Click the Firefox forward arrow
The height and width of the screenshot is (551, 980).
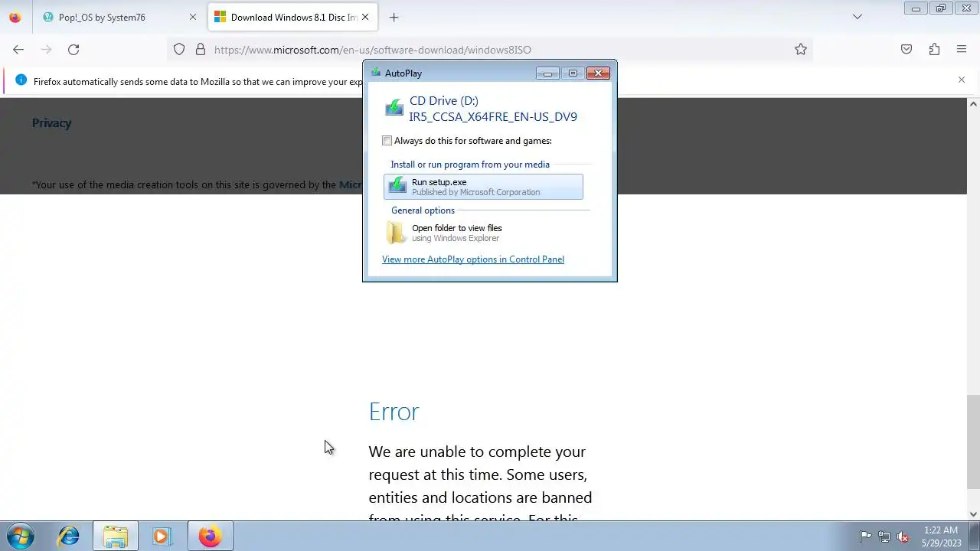click(46, 49)
